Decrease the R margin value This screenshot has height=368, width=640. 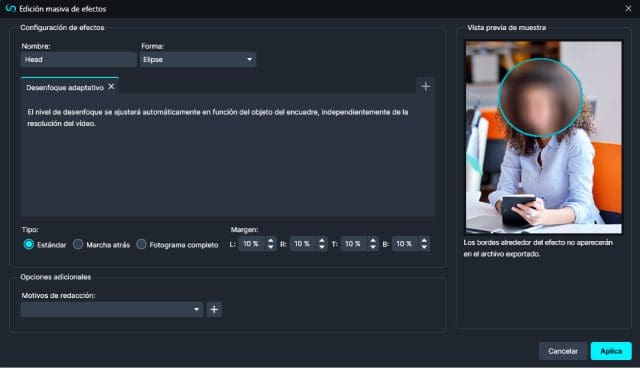tap(322, 247)
